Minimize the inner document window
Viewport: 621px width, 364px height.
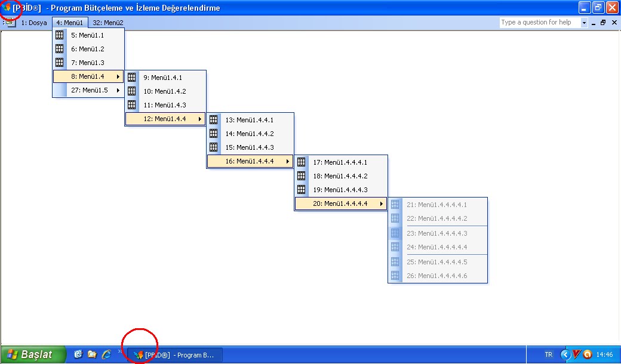(594, 23)
